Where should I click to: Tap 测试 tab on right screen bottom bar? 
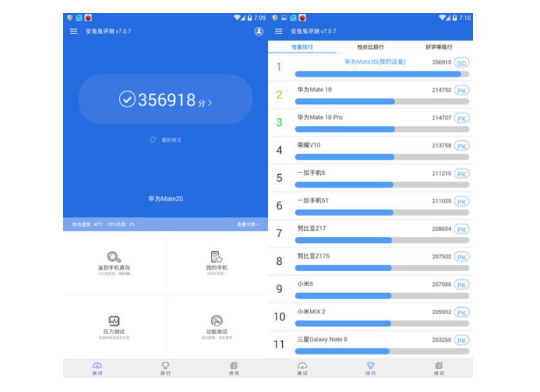coord(302,368)
